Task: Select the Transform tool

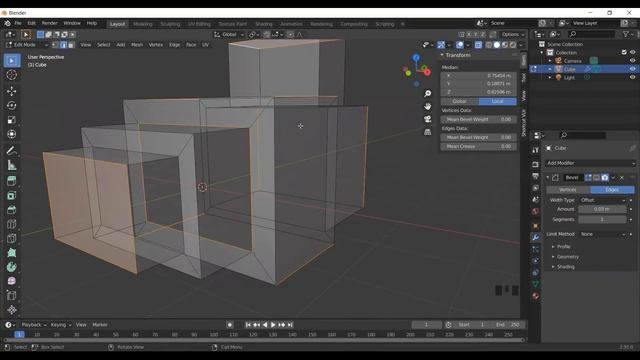Action: [x=12, y=134]
